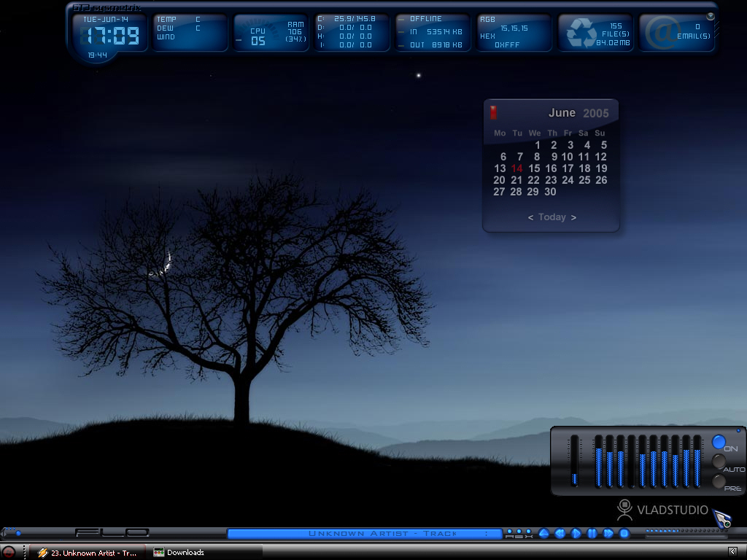
Task: Open the sysmetrix dropdown arrow
Action: tap(711, 16)
